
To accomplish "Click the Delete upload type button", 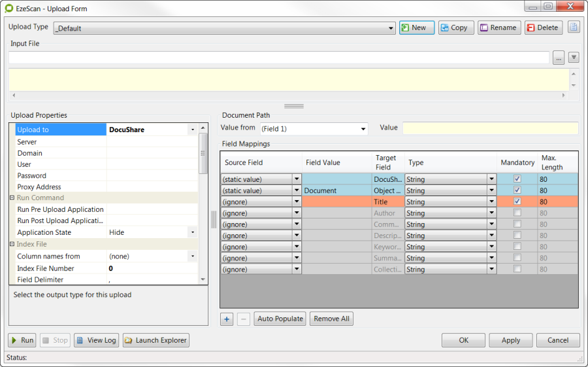I will (x=543, y=27).
